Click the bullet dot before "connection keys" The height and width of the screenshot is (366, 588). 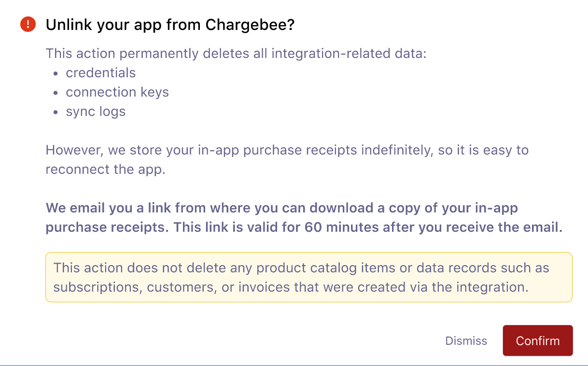(x=56, y=93)
